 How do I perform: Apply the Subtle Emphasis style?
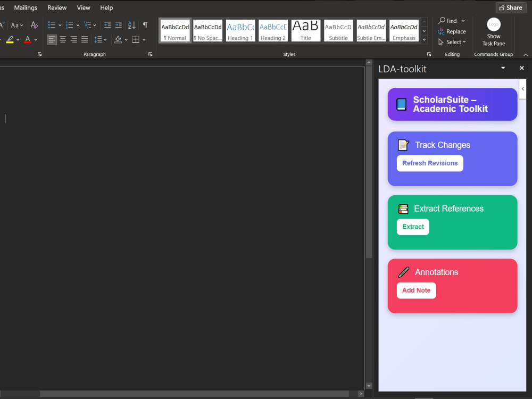click(x=371, y=30)
